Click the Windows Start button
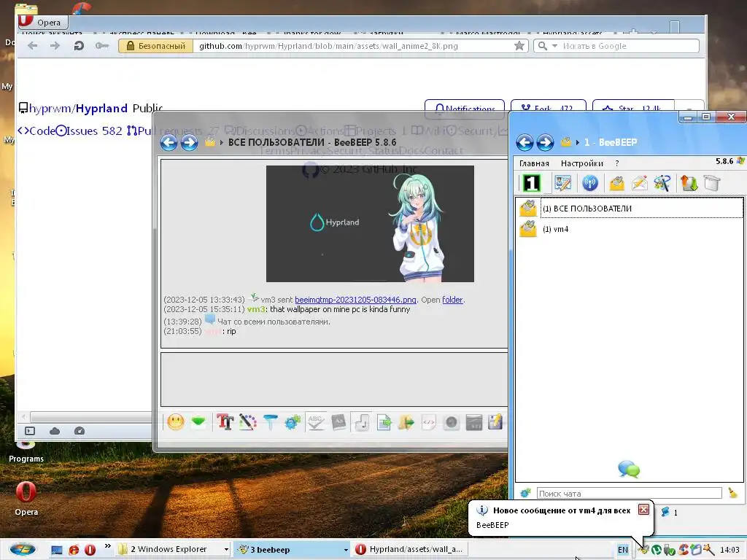 point(23,549)
